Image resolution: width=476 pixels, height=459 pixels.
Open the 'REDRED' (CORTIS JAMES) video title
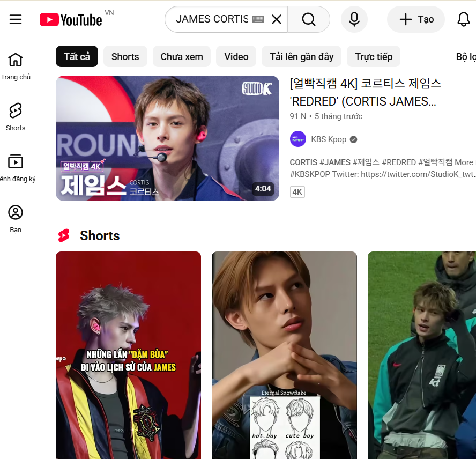[x=366, y=92]
